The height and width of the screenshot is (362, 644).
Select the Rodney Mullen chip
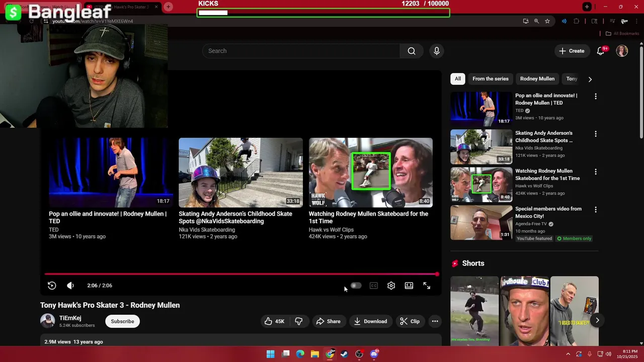pos(537,78)
